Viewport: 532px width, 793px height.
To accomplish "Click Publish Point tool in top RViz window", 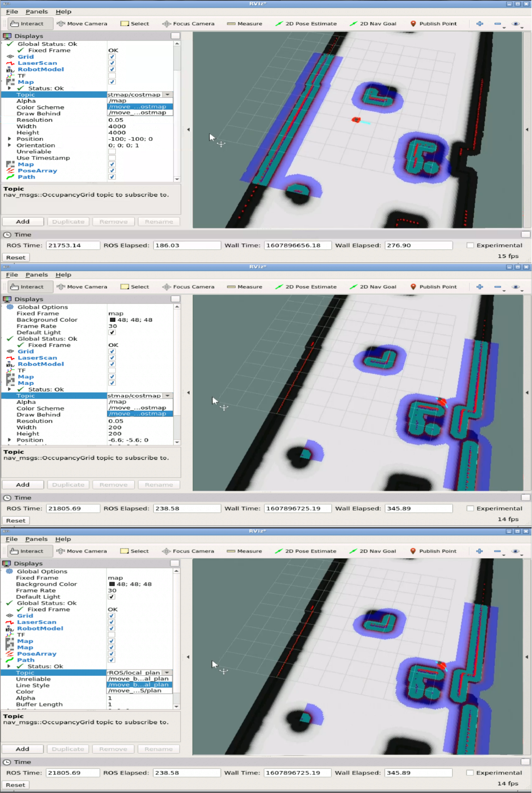I will pos(433,24).
